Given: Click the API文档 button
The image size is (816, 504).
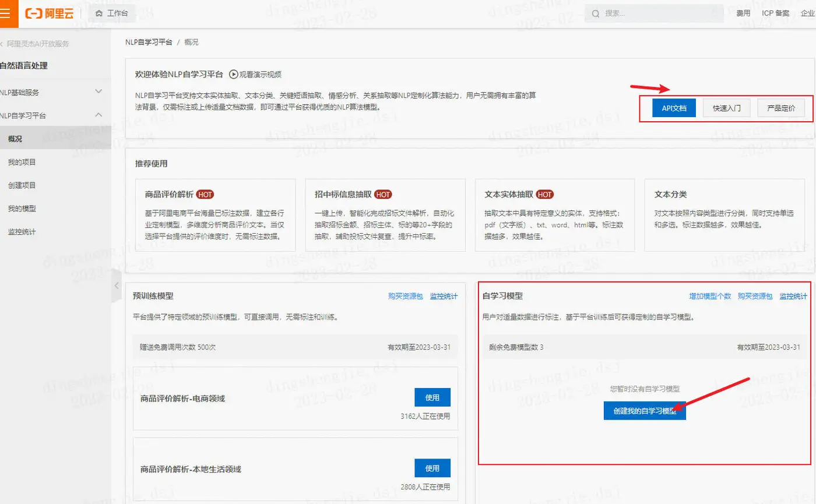Looking at the screenshot, I should tap(674, 108).
